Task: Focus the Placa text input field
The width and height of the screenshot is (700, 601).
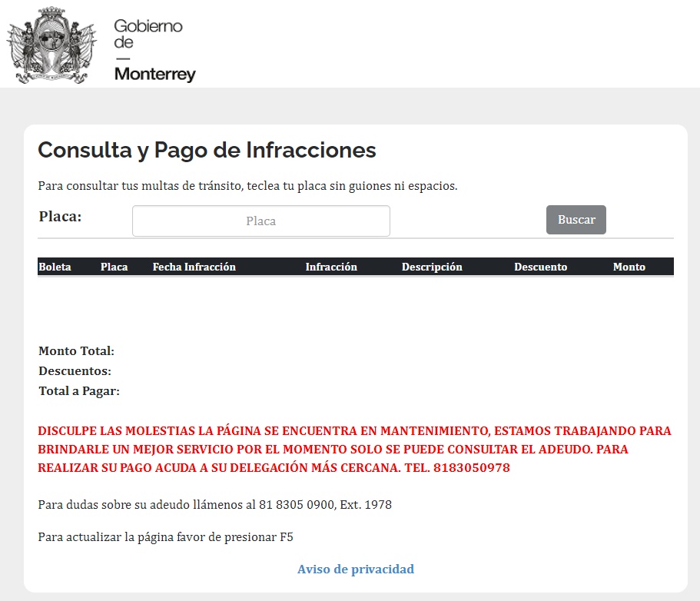Action: point(260,221)
